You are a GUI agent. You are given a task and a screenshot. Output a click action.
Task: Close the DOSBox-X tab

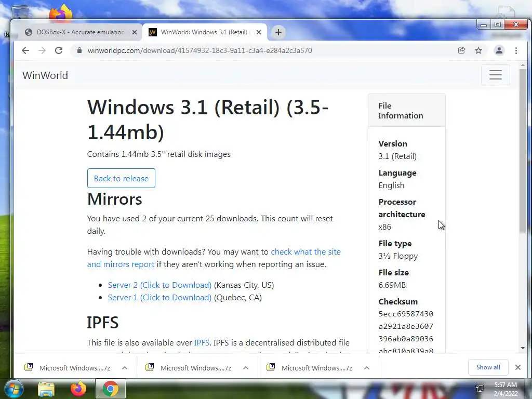click(135, 32)
